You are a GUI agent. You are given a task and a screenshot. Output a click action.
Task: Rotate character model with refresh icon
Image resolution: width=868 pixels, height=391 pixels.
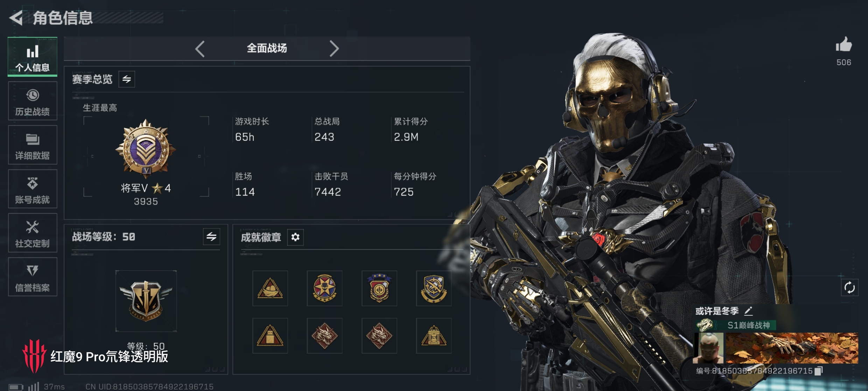[849, 288]
